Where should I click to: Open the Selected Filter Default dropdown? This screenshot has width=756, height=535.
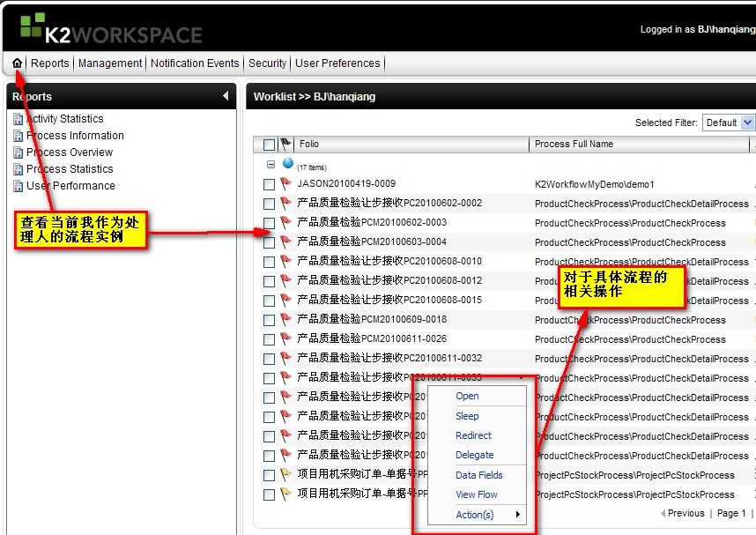(x=728, y=123)
